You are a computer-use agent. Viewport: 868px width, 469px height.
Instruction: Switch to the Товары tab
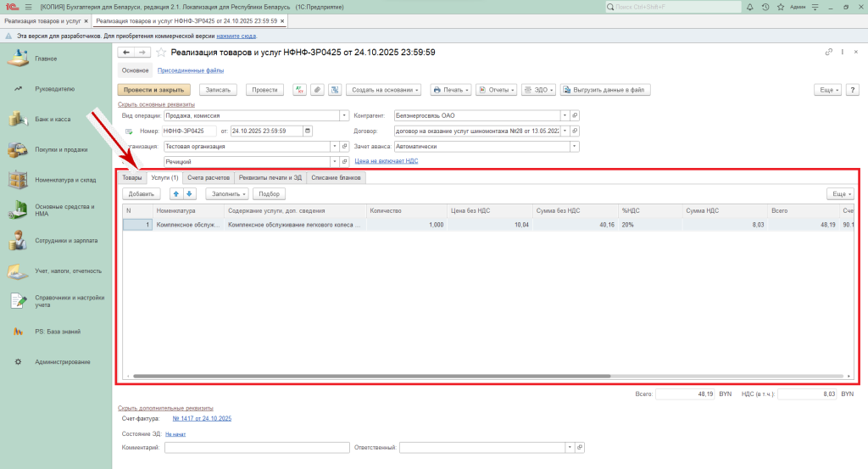point(132,178)
